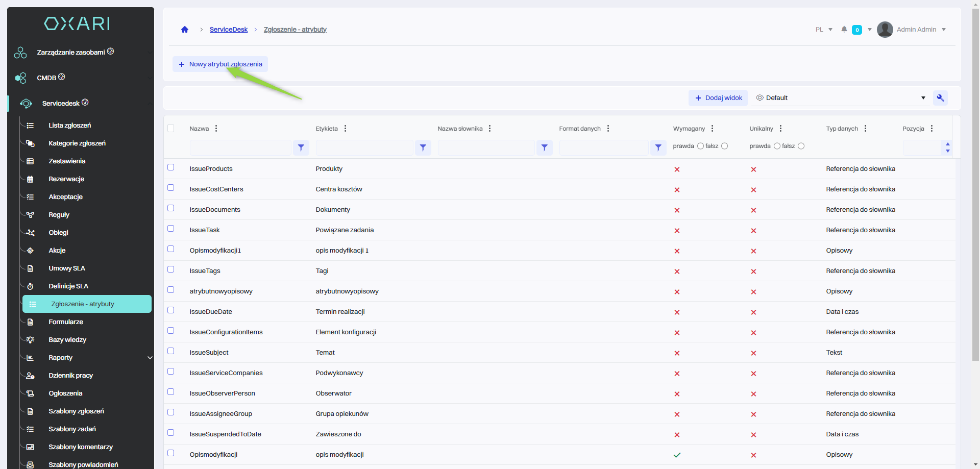Follow the ServiceDesk breadcrumb link

point(228,30)
